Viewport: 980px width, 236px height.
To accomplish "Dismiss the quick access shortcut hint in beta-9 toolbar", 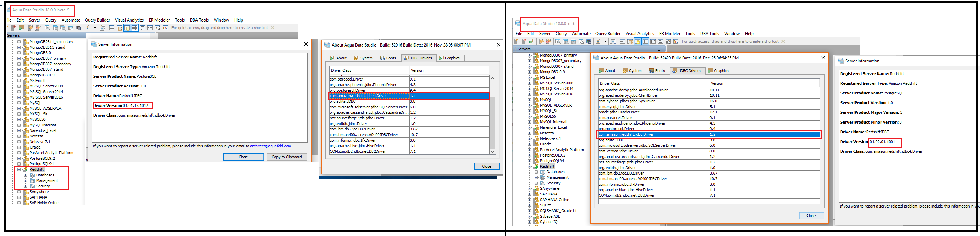I will (x=272, y=28).
